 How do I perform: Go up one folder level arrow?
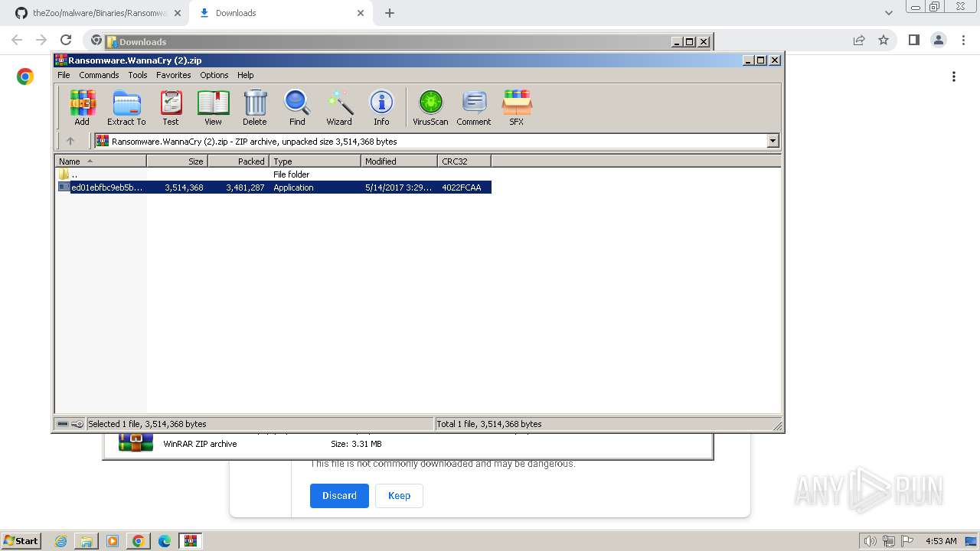pyautogui.click(x=70, y=141)
